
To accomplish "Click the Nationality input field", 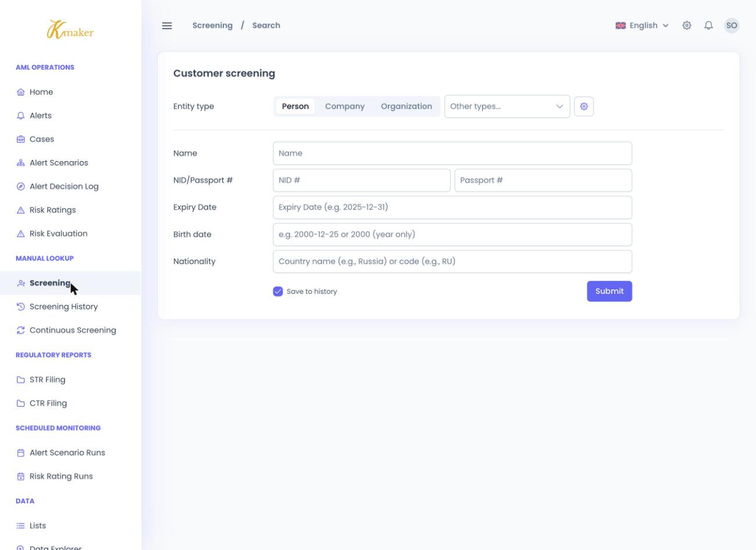I will [x=452, y=261].
